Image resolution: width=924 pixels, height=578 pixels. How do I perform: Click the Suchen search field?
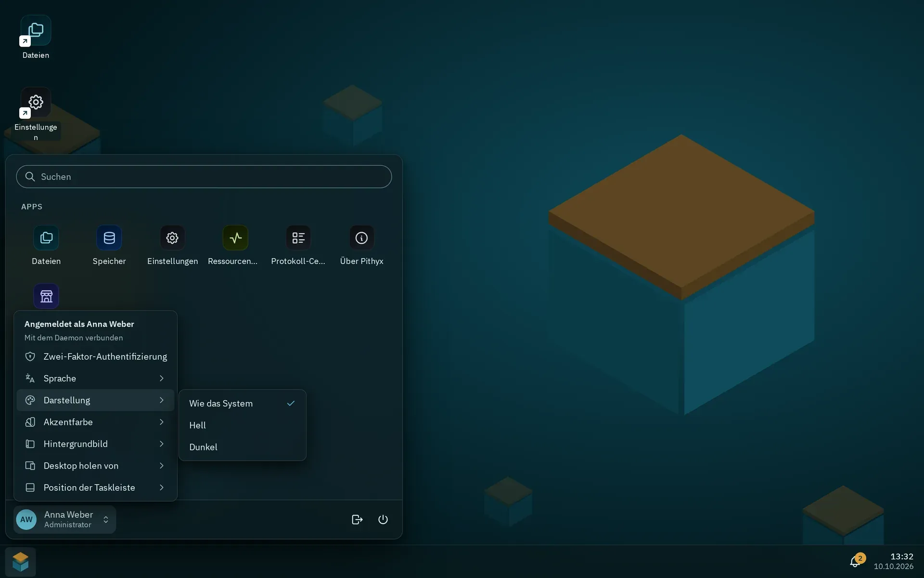[204, 177]
